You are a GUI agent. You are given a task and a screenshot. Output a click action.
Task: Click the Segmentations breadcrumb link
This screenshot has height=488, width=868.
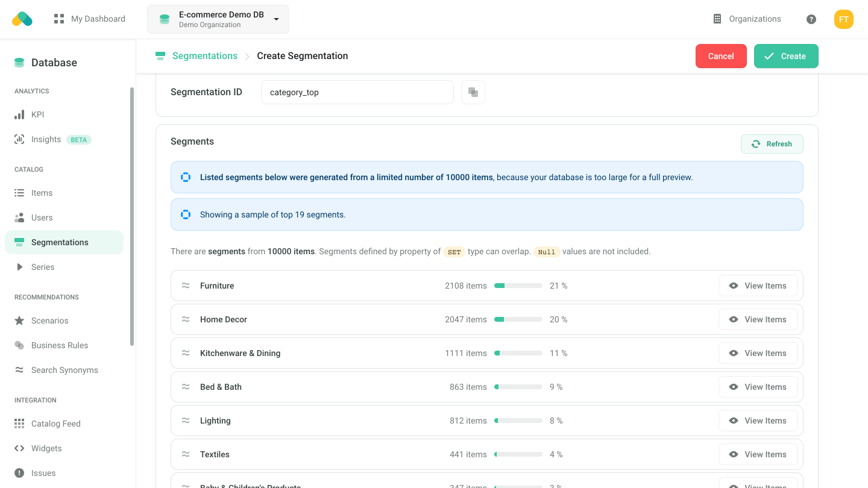(x=205, y=55)
